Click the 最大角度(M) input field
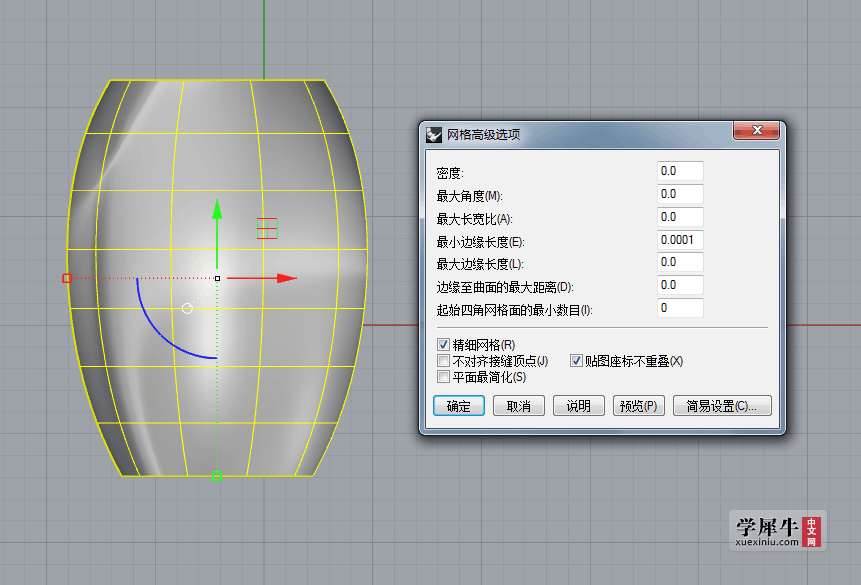The image size is (861, 585). (680, 194)
